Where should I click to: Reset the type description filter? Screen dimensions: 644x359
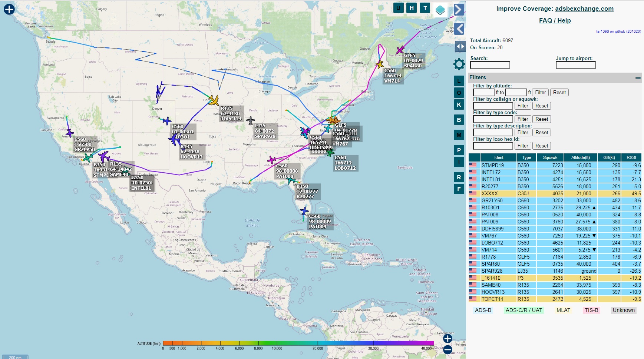(542, 133)
